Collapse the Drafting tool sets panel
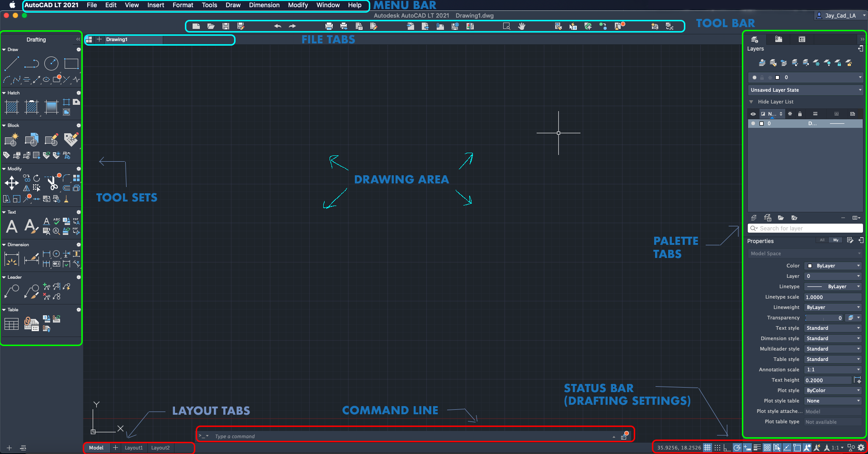The height and width of the screenshot is (454, 868). [78, 39]
